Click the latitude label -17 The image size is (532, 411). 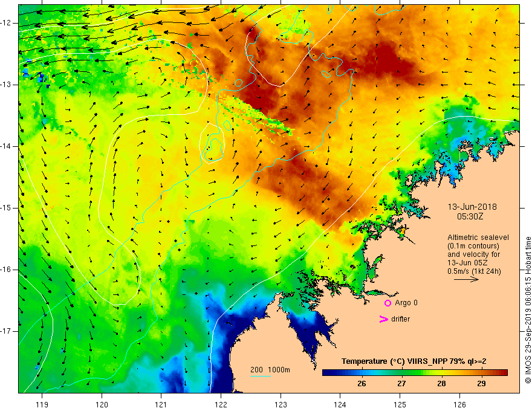pos(6,331)
